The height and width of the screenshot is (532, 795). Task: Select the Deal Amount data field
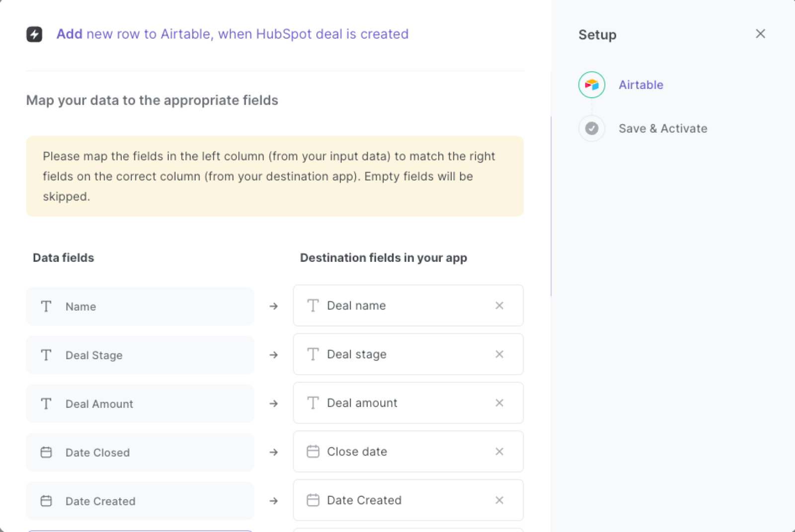pyautogui.click(x=140, y=404)
